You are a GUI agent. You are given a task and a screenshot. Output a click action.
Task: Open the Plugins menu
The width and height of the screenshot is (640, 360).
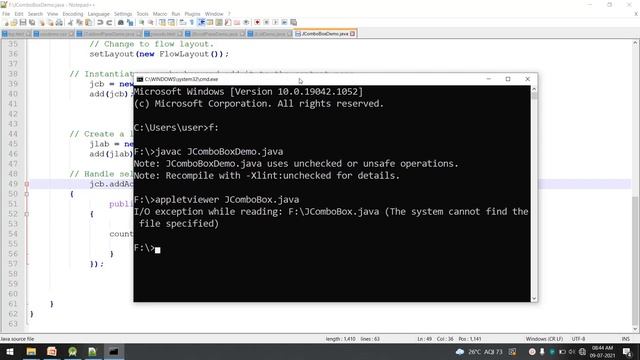click(x=192, y=14)
